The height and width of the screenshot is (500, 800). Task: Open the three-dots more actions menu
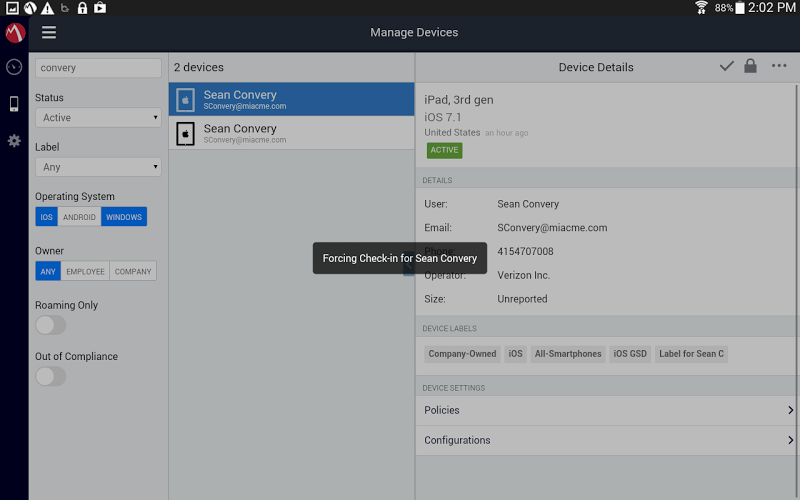pos(779,66)
